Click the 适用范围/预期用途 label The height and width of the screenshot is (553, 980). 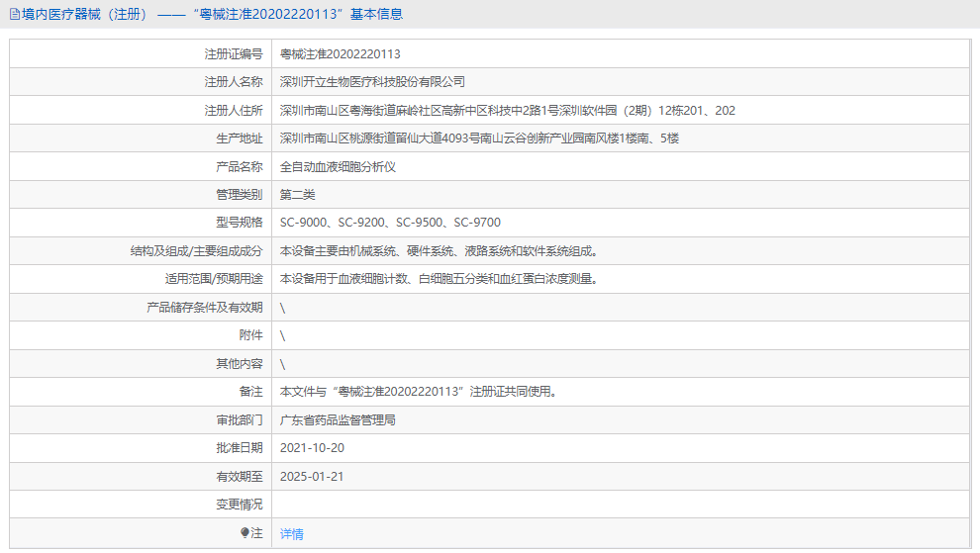[214, 279]
